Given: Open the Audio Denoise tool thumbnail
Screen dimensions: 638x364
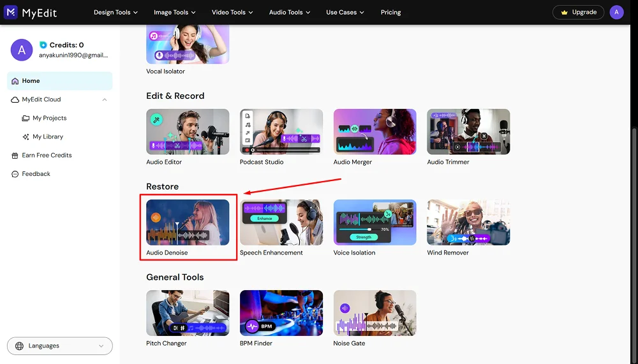Looking at the screenshot, I should pos(188,222).
